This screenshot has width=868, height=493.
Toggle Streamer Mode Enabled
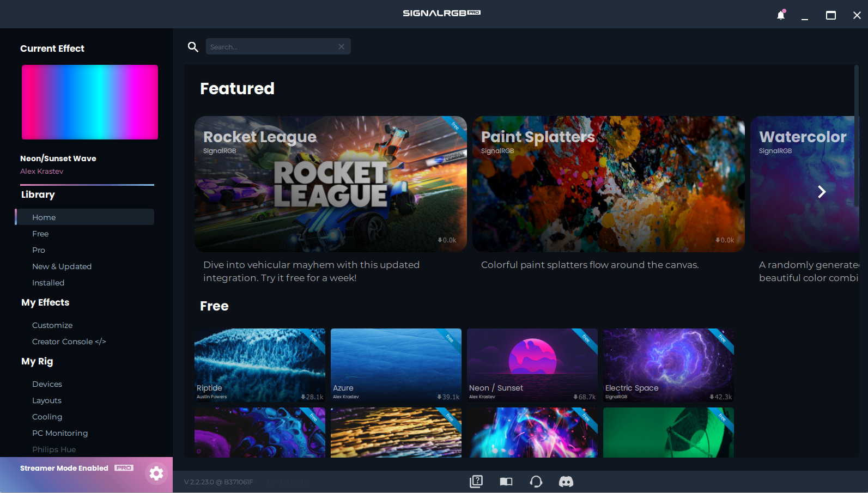click(x=64, y=468)
